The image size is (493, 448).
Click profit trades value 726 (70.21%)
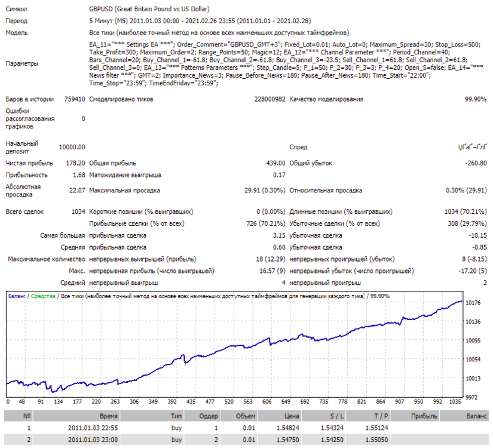coord(266,224)
